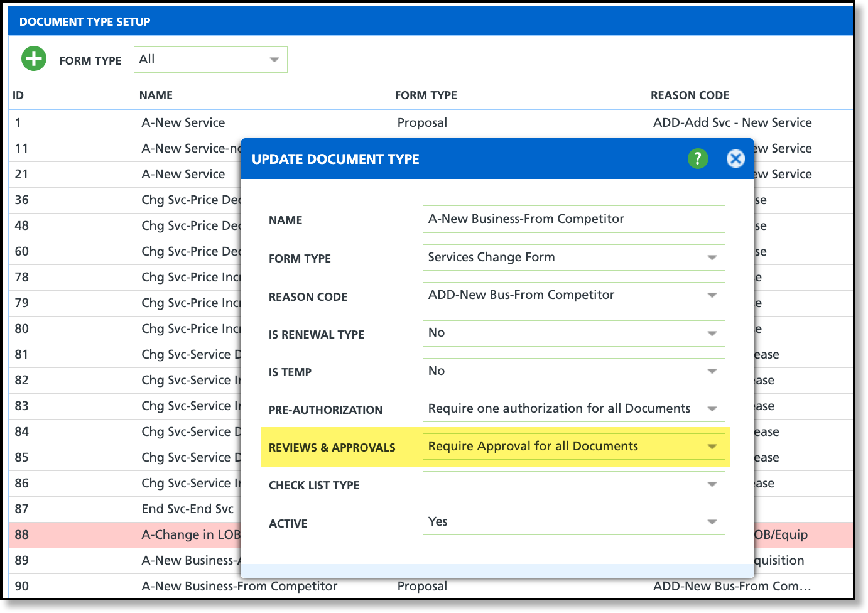Screen dimensions: 868x613
Task: Open the Form Type filter set to All
Action: tap(210, 60)
